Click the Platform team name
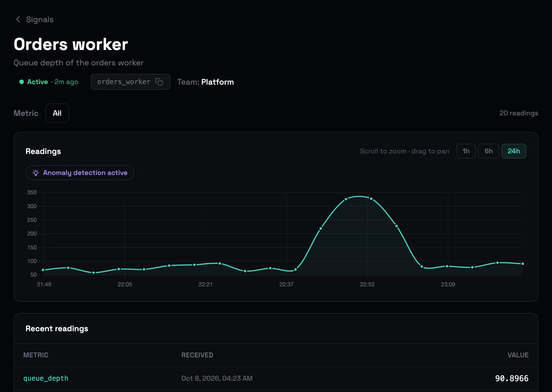The width and height of the screenshot is (552, 392). coord(217,82)
